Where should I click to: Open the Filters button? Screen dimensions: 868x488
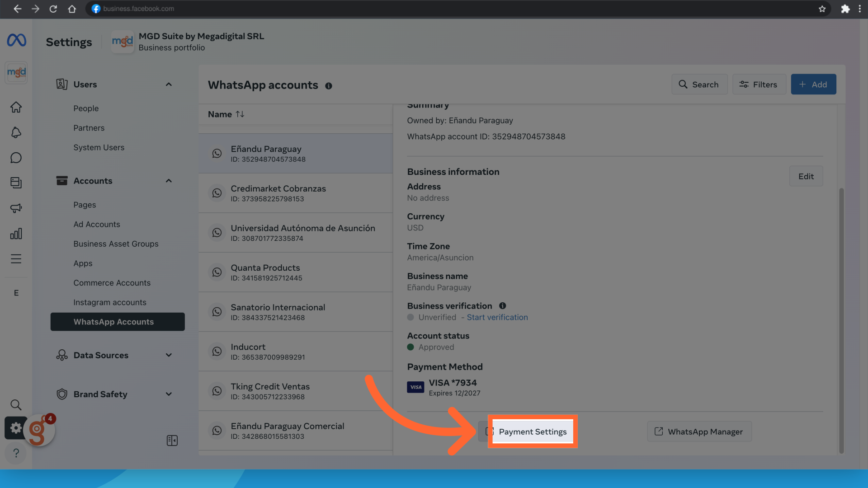coord(759,84)
